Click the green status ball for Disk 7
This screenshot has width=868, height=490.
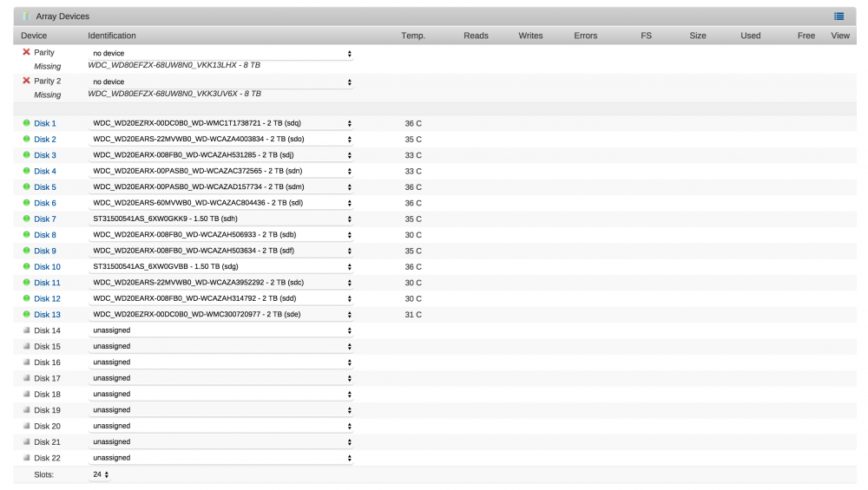click(26, 219)
